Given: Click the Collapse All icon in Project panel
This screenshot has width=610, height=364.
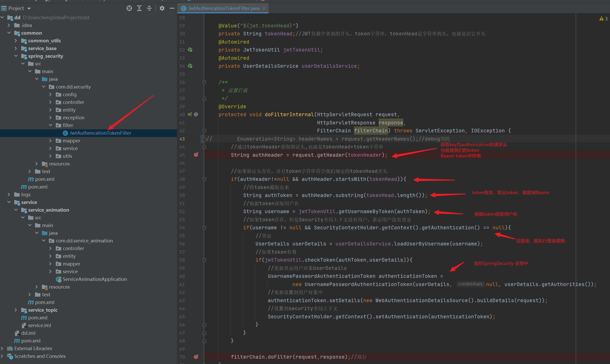Looking at the screenshot, I should click(x=149, y=8).
